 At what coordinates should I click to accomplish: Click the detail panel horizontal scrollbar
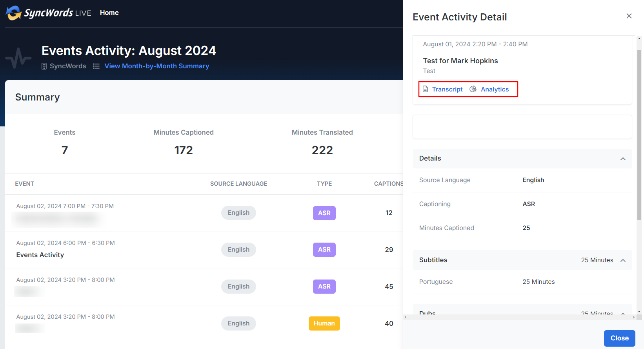pyautogui.click(x=519, y=317)
